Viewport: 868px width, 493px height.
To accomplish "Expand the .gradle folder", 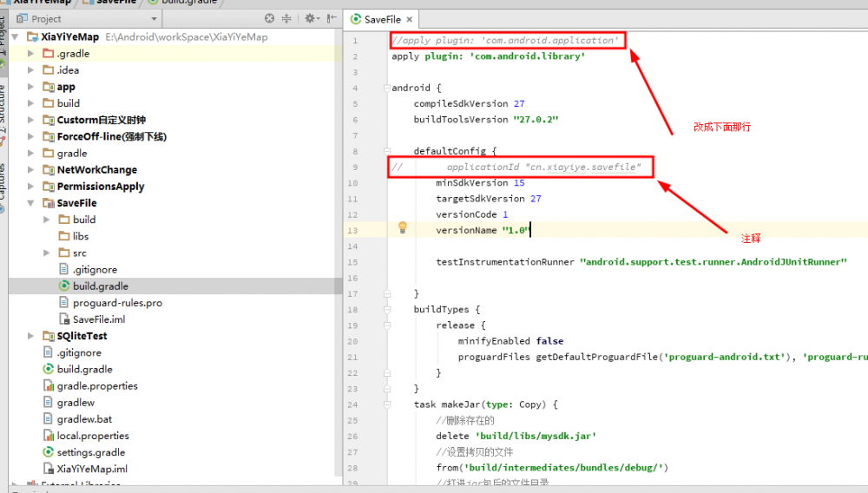I will (31, 54).
